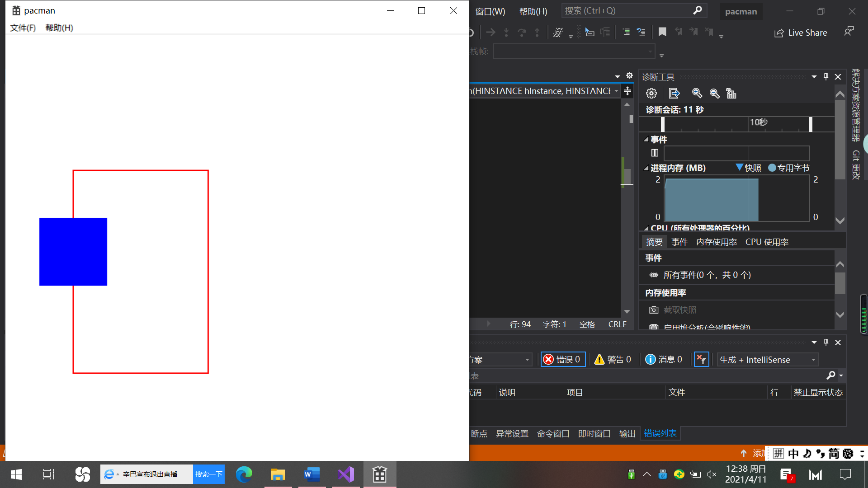868x488 pixels.
Task: Toggle 消息 0 filter
Action: (x=664, y=359)
